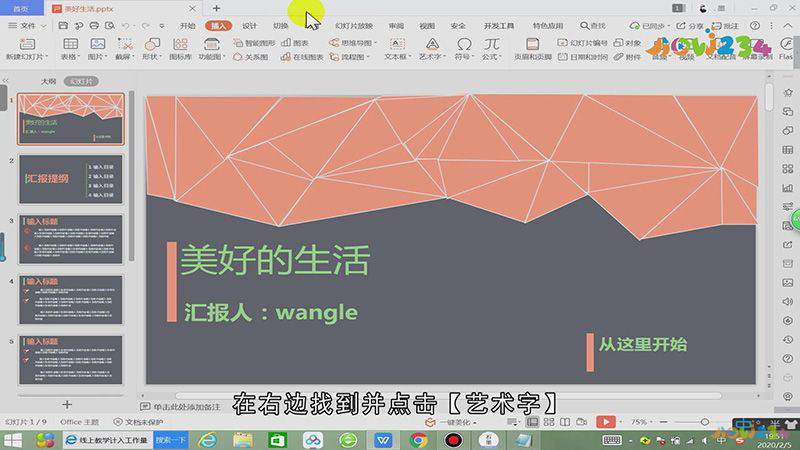The image size is (800, 450).
Task: Click the Print icon in quick access toolbar
Action: [x=94, y=26]
